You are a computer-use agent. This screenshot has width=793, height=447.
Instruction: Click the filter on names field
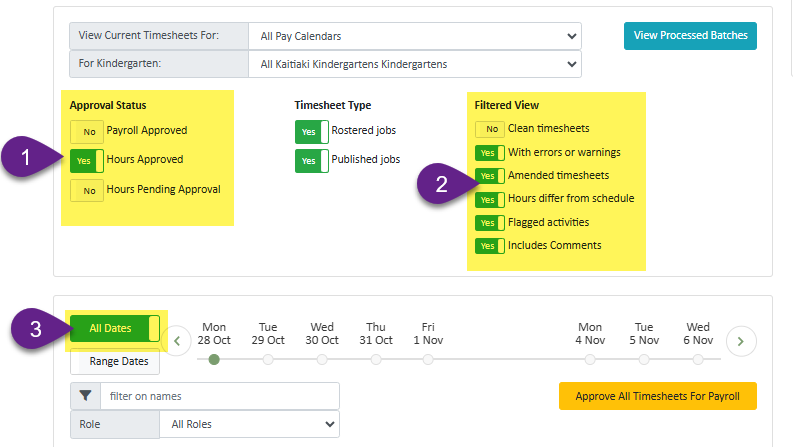coord(219,396)
